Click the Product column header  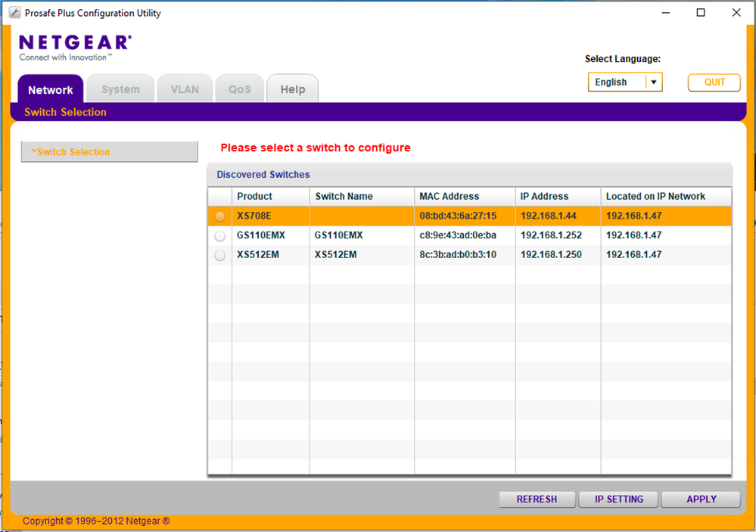tap(270, 196)
